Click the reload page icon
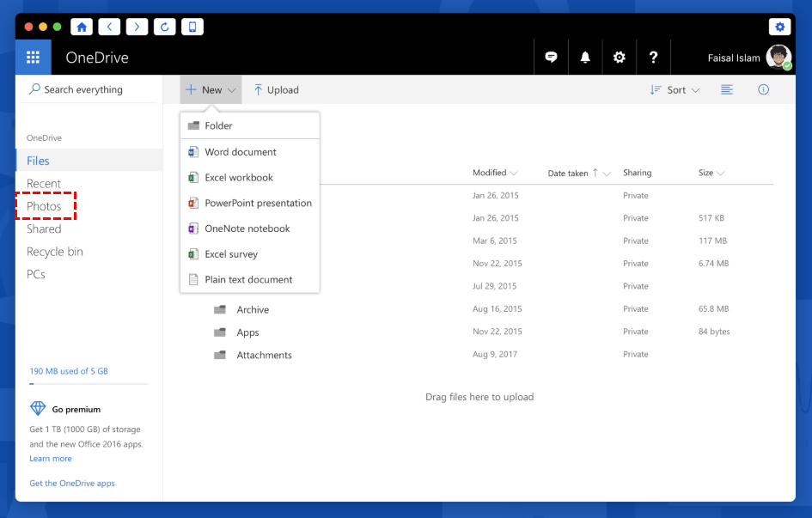 tap(164, 27)
